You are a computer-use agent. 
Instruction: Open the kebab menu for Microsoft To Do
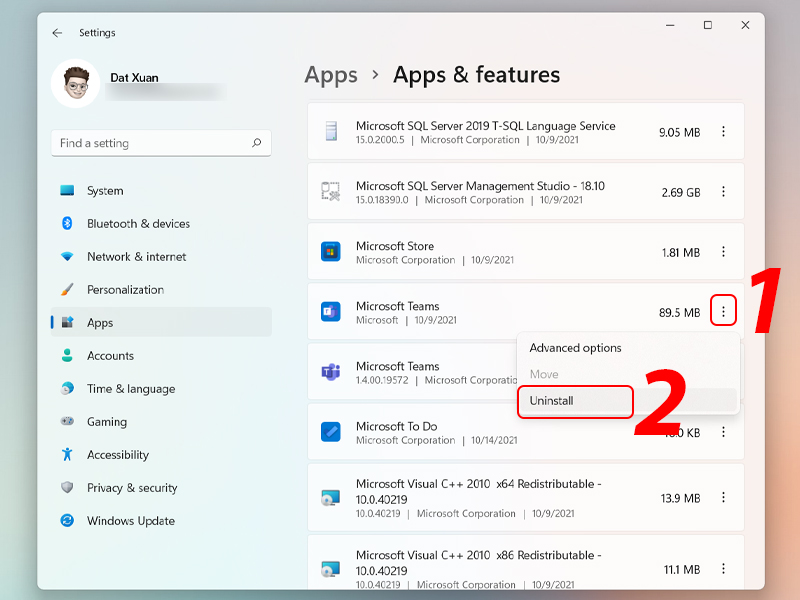pyautogui.click(x=723, y=432)
